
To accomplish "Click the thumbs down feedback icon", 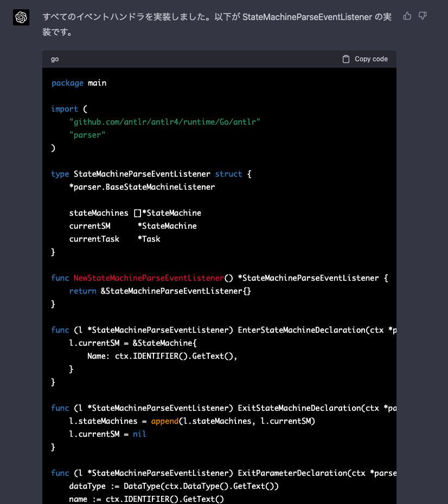I will (423, 16).
